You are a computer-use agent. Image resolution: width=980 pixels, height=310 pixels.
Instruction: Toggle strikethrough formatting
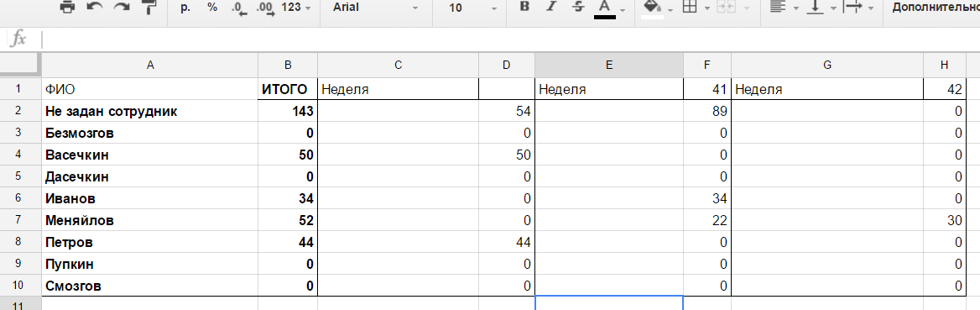click(x=578, y=8)
